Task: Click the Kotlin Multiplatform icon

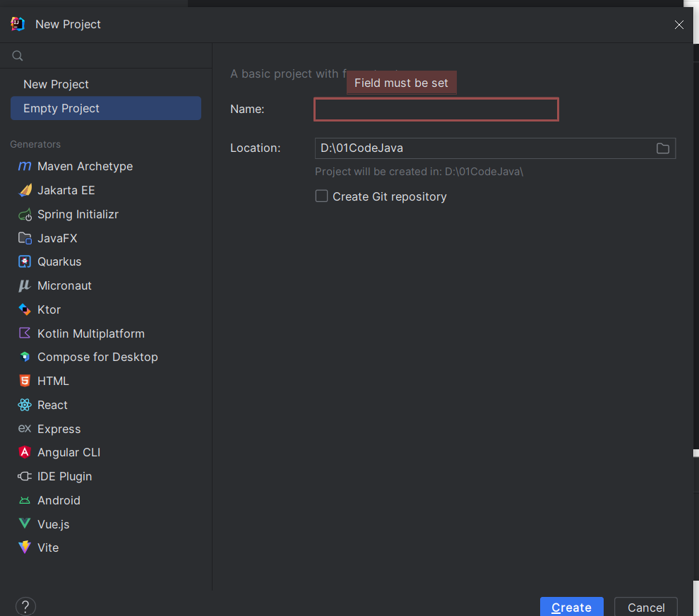Action: click(x=25, y=333)
